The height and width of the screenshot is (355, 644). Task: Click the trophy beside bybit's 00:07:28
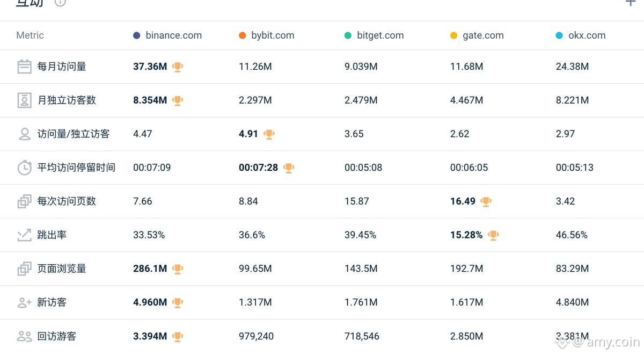click(289, 168)
